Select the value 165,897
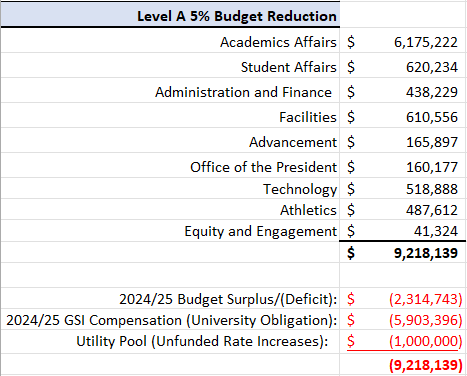This screenshot has height=376, width=467. 432,142
